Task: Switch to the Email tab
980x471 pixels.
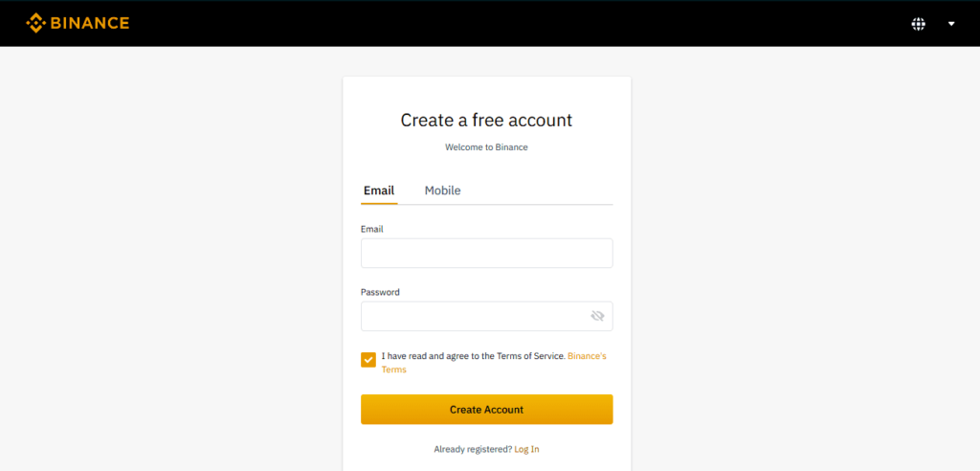Action: coord(379,191)
